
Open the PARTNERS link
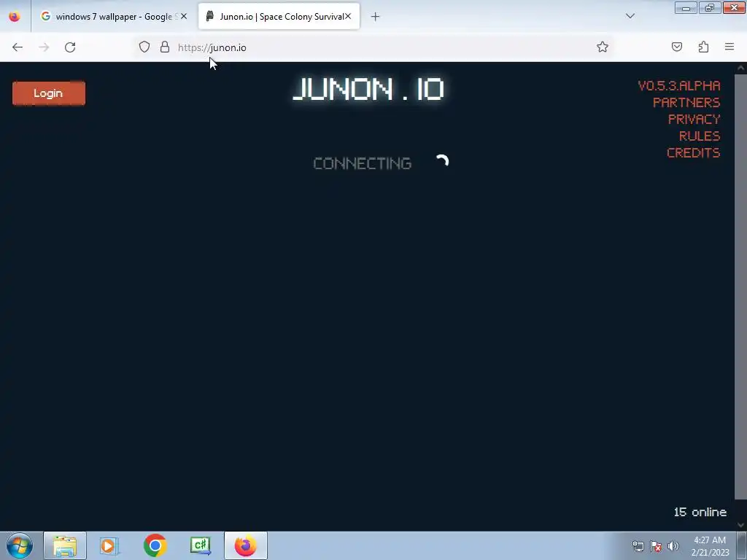point(686,102)
